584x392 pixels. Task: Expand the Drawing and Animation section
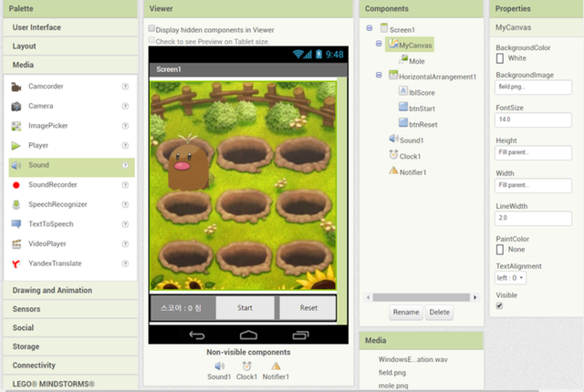(70, 290)
